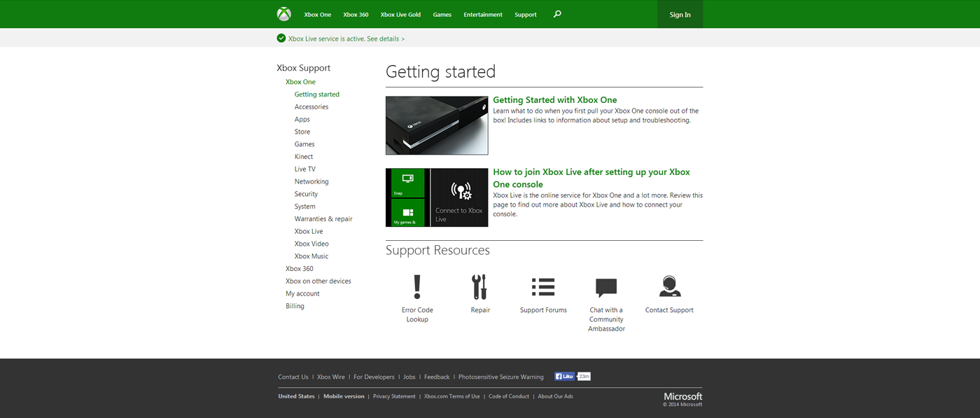Click the 23m Facebook like count

pyautogui.click(x=584, y=376)
